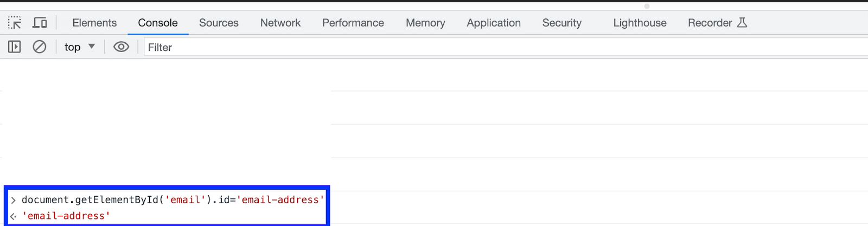
Task: Switch to the Memory tab
Action: pyautogui.click(x=425, y=23)
